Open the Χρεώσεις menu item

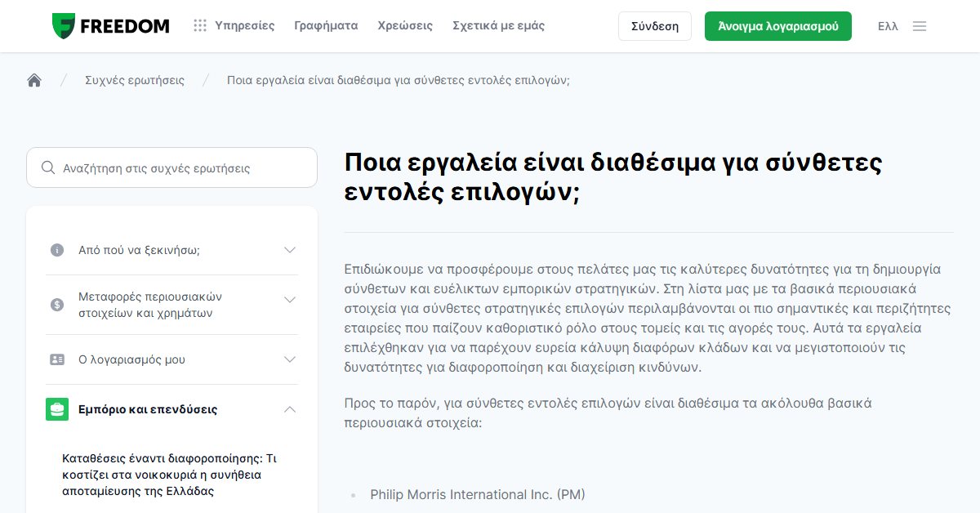pos(405,26)
